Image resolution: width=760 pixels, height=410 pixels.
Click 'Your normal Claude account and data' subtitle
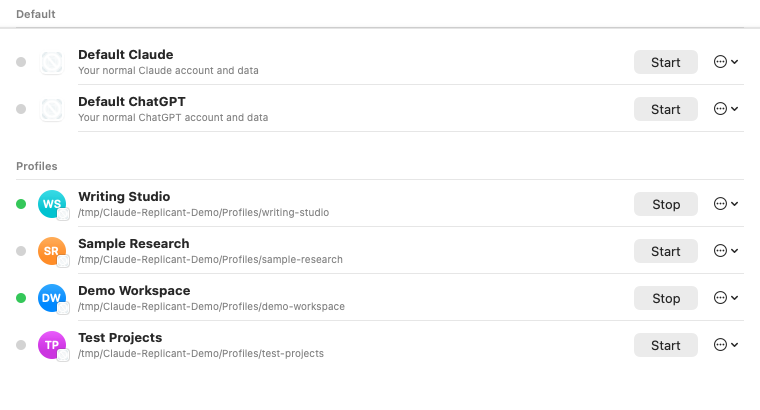[x=168, y=70]
